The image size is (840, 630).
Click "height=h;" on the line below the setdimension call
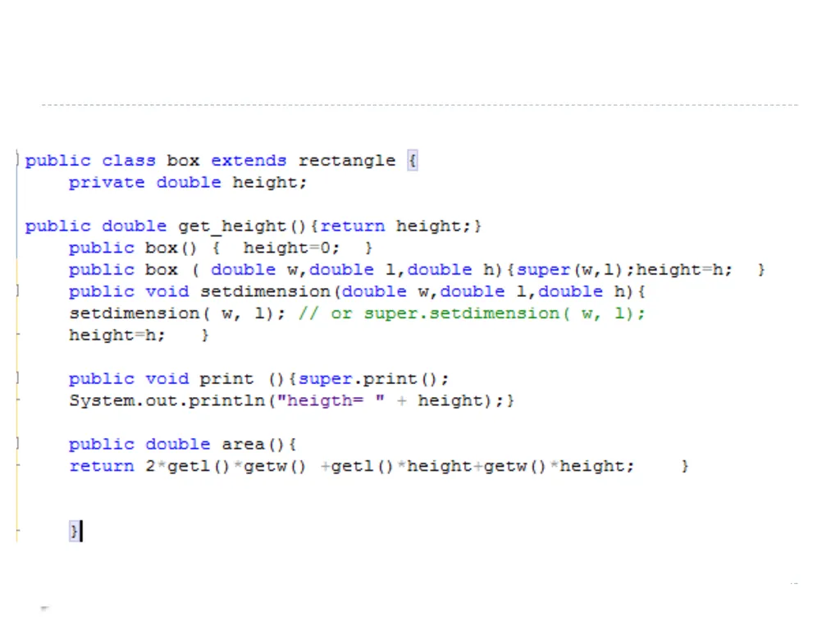tap(116, 336)
